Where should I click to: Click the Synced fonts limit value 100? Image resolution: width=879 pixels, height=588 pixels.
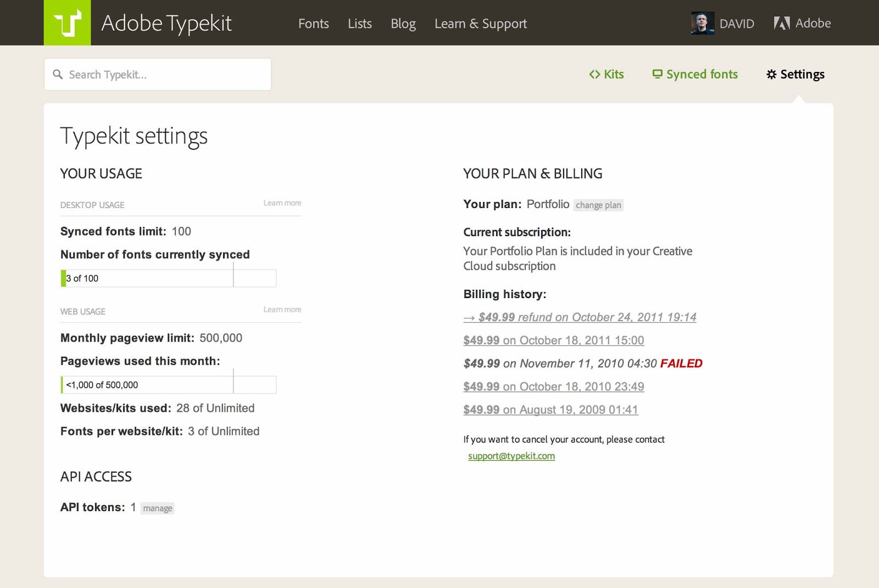coord(181,232)
